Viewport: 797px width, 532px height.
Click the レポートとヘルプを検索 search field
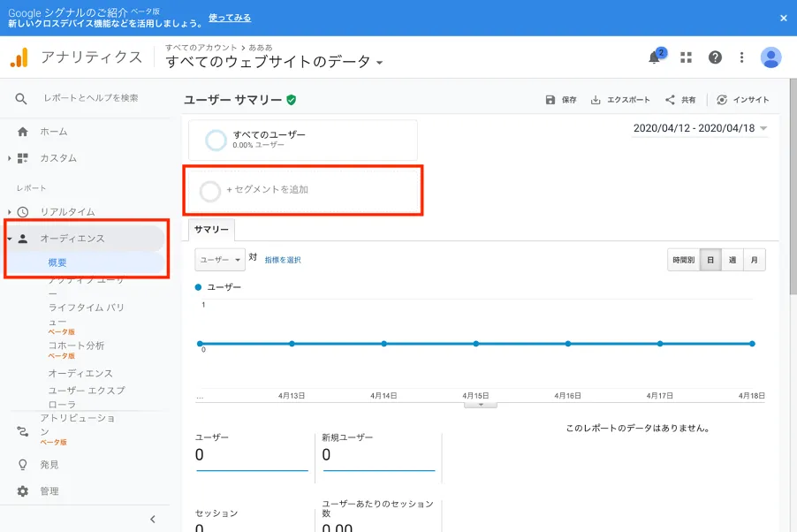point(92,98)
